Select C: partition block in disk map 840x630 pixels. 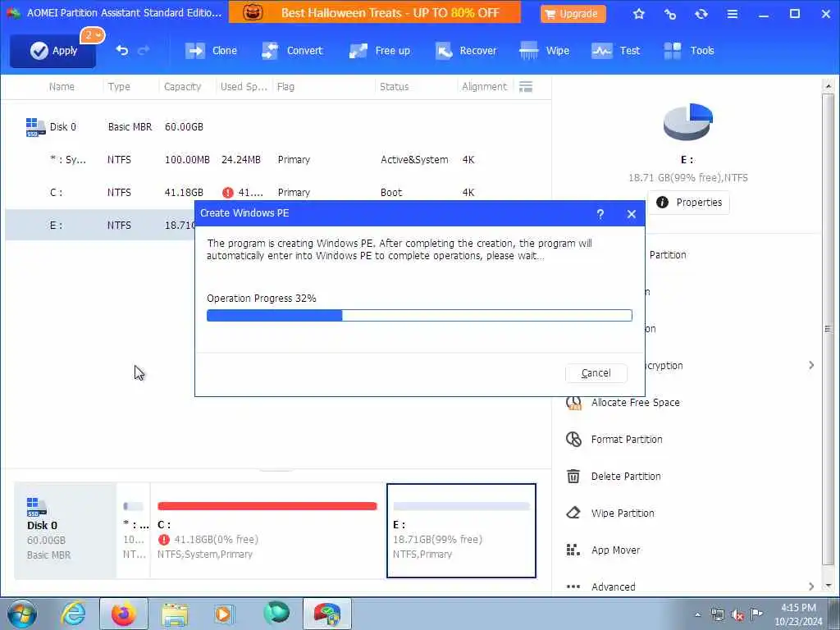tap(267, 531)
